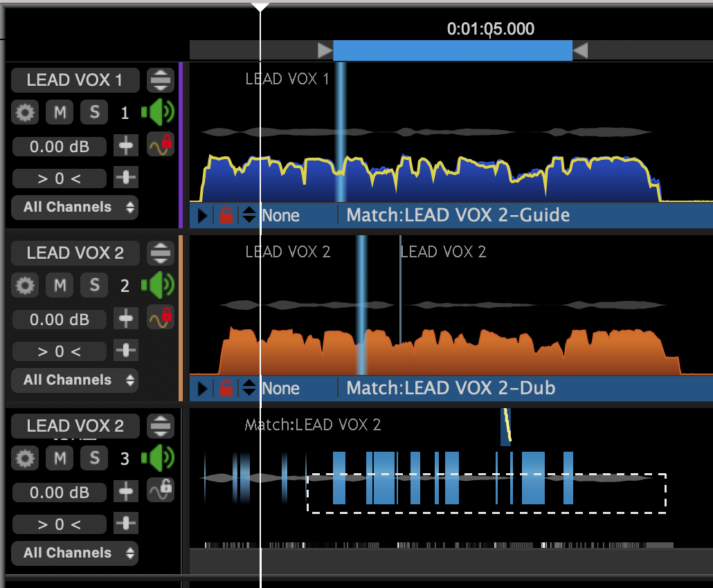This screenshot has width=713, height=588.
Task: Click the LEAD VOX 1 track name button
Action: (x=75, y=80)
